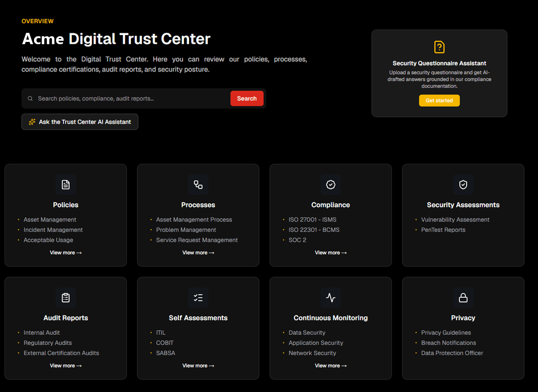Click the Security Questionnaire Assistant heading
This screenshot has width=538, height=392.
pyautogui.click(x=439, y=63)
